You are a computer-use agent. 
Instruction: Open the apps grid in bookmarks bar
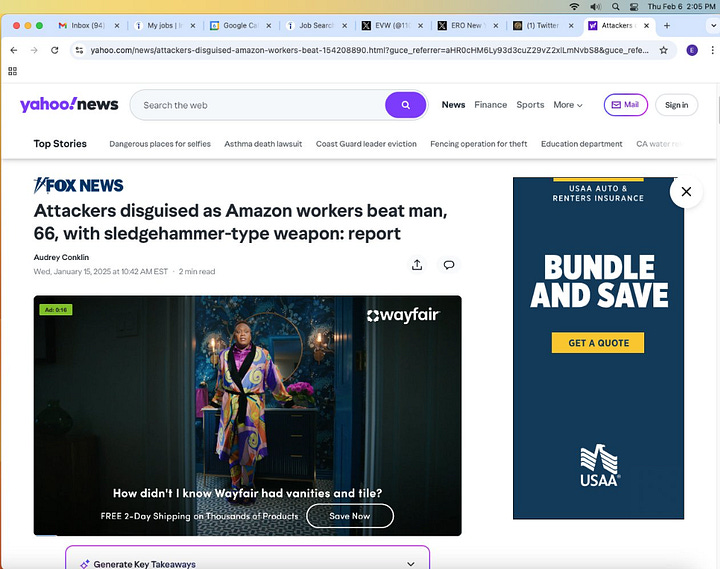[12, 71]
